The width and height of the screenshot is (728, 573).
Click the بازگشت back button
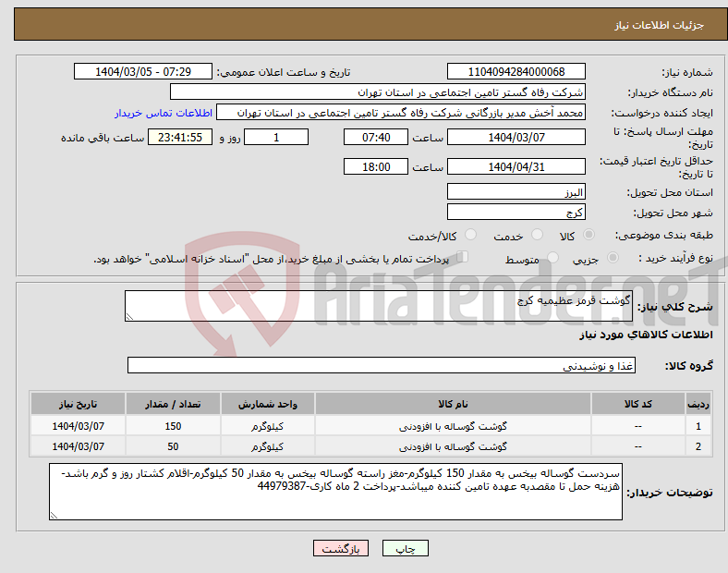click(341, 548)
